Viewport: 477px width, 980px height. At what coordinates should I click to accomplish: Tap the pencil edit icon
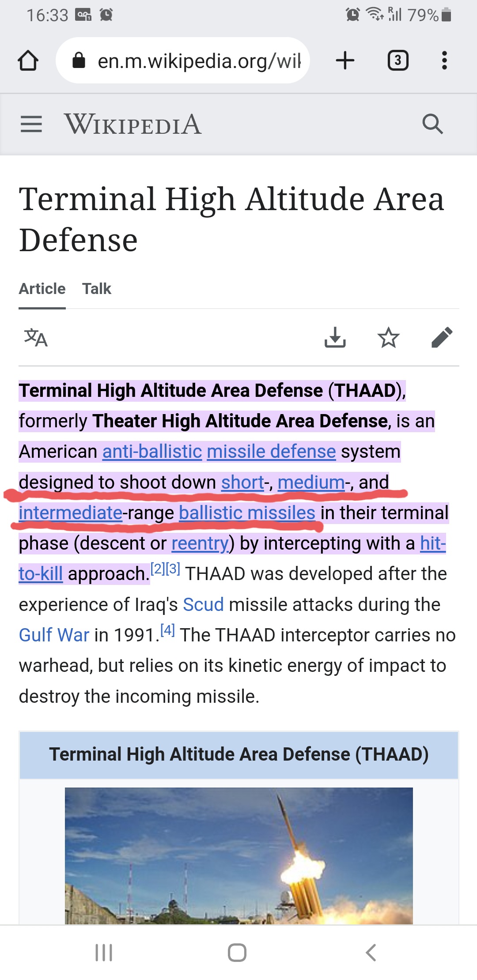coord(442,338)
